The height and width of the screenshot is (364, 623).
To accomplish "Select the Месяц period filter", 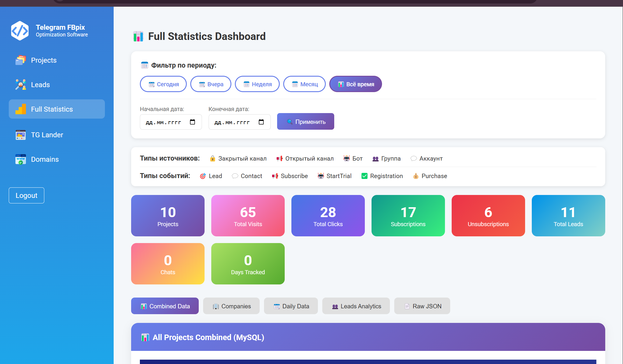I will 304,84.
